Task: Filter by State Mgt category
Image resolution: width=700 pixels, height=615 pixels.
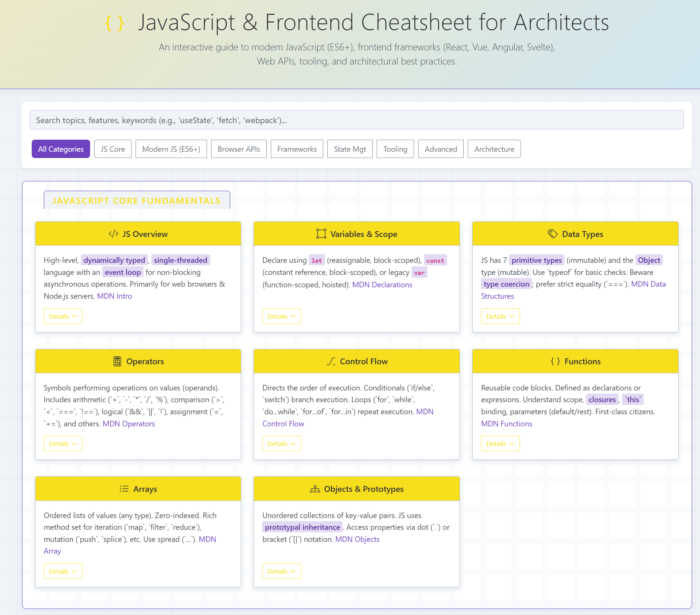Action: (350, 149)
